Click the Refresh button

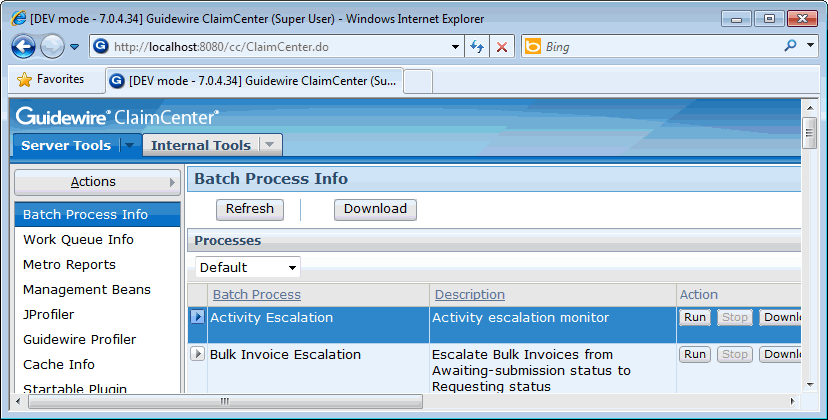250,209
